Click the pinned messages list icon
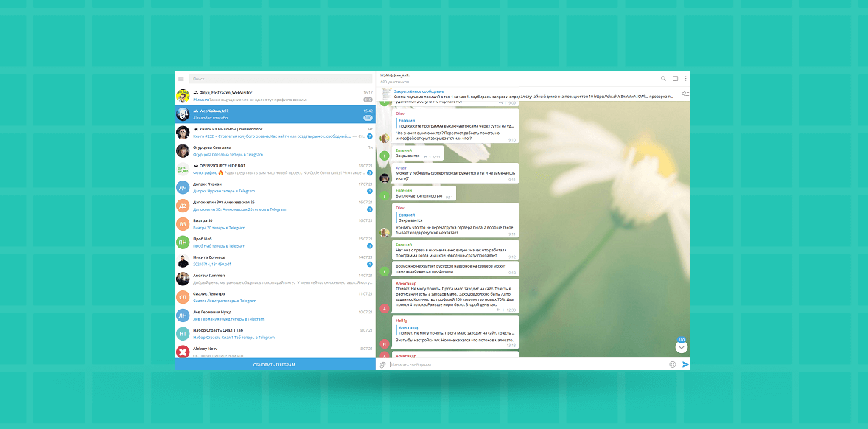The width and height of the screenshot is (868, 429). pyautogui.click(x=685, y=94)
